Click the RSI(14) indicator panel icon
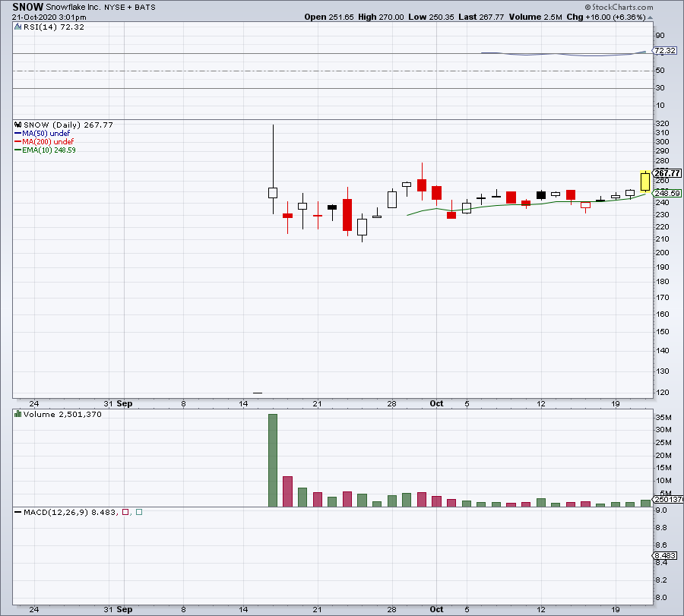684x616 pixels. click(x=18, y=27)
